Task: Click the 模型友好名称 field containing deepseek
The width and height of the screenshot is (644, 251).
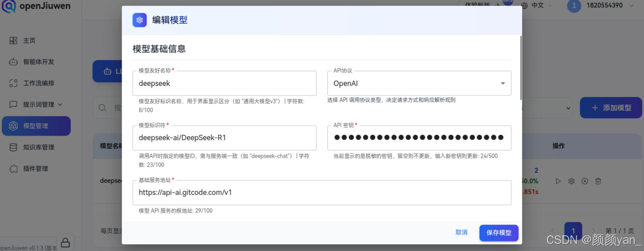Action: (x=224, y=83)
